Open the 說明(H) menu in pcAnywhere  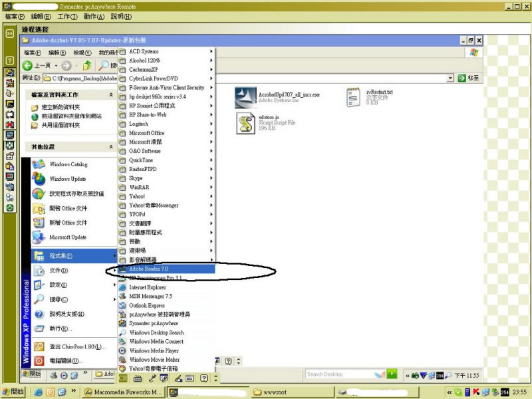[121, 17]
